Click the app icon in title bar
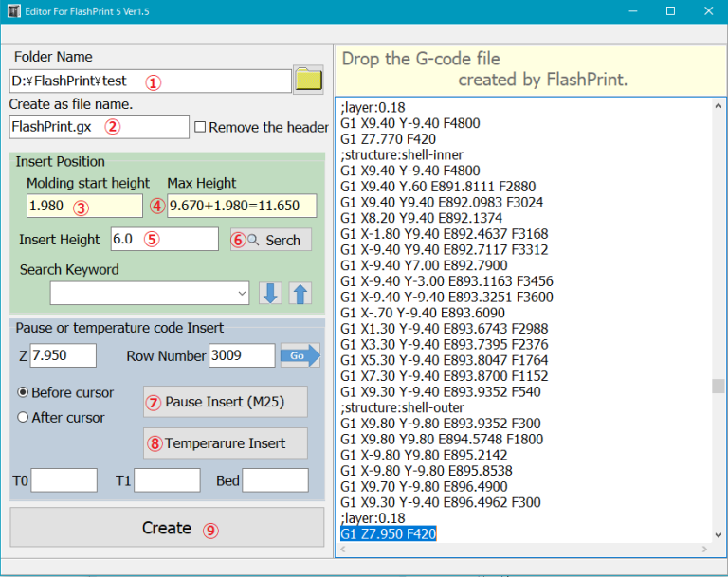 click(13, 10)
